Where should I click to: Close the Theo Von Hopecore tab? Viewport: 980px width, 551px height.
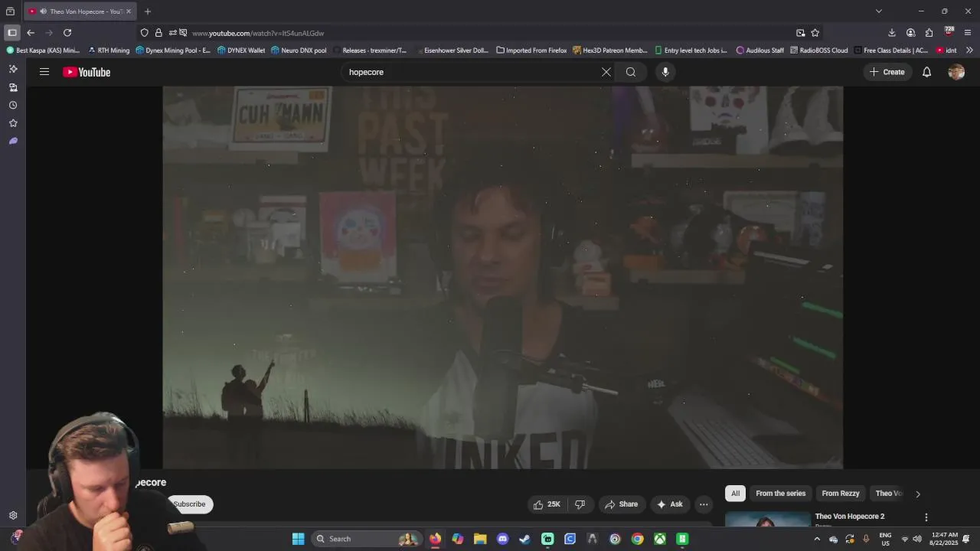(129, 11)
